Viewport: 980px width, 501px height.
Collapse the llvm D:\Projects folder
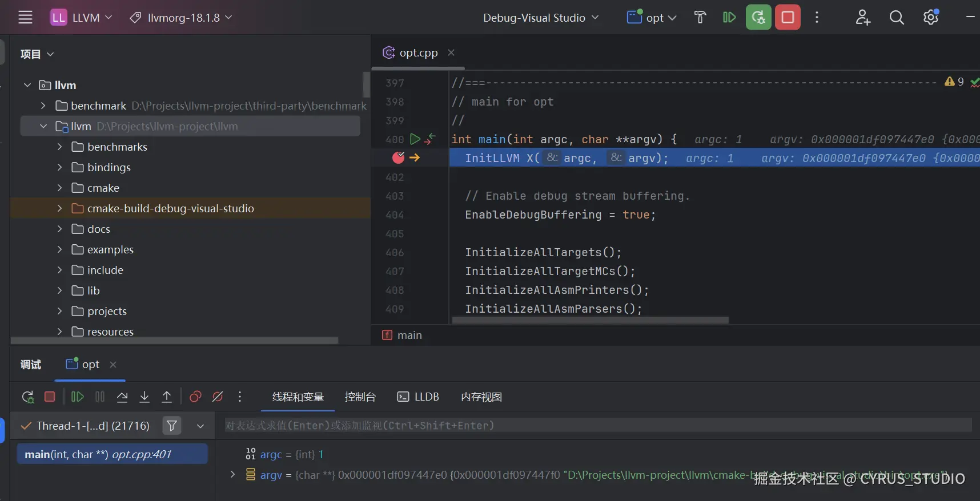coord(43,126)
